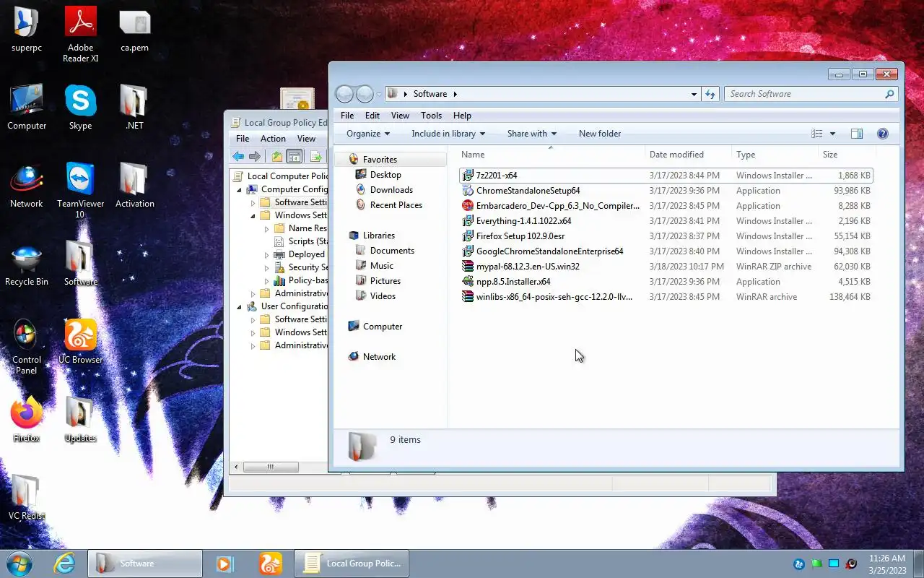Expand the Deployed Printers tree node
This screenshot has width=924, height=578.
266,254
